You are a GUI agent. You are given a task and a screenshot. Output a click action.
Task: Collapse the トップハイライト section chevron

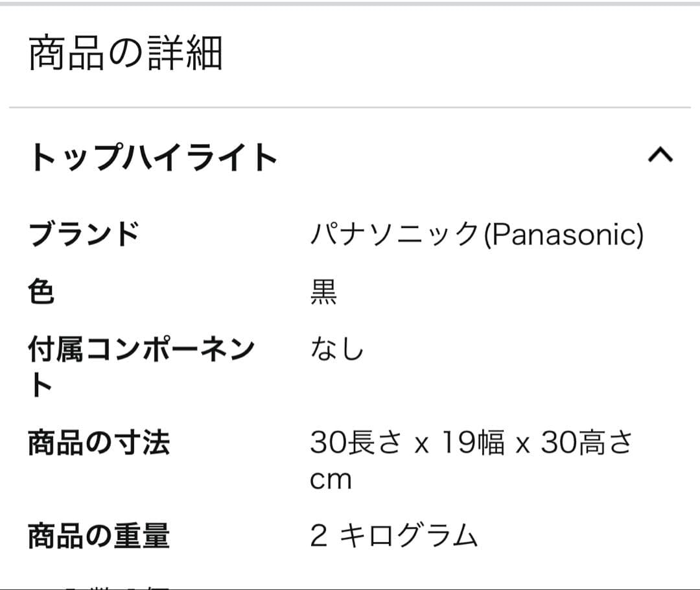point(660,156)
